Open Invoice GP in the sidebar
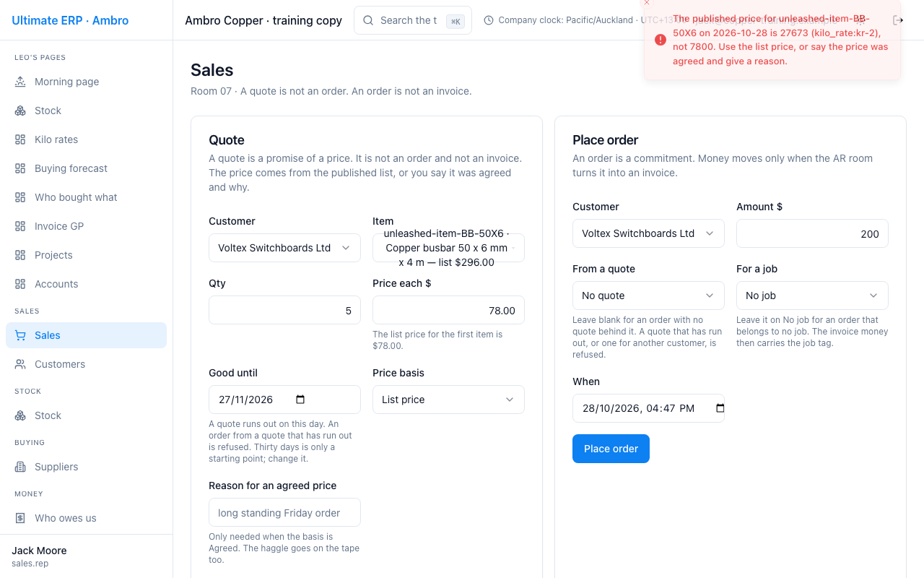 (x=87, y=226)
